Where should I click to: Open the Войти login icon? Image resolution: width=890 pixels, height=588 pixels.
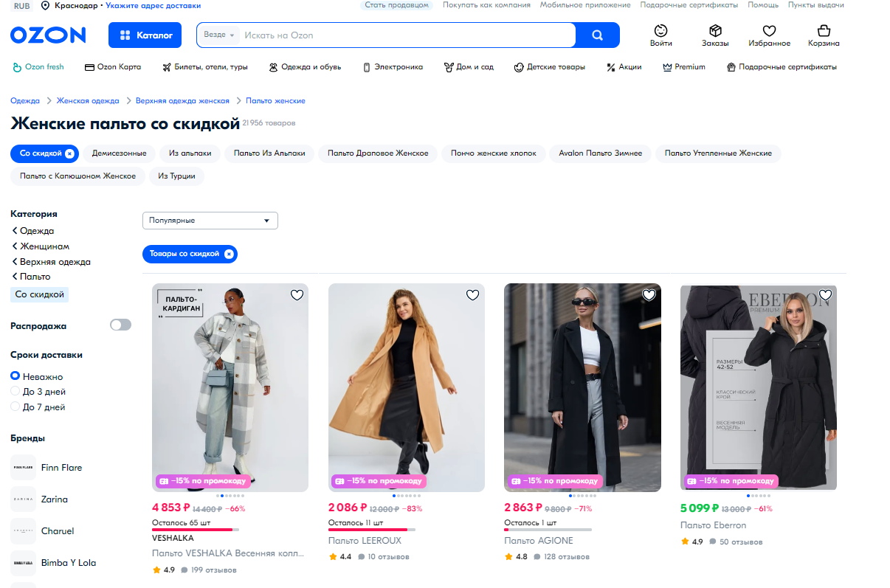pyautogui.click(x=661, y=31)
